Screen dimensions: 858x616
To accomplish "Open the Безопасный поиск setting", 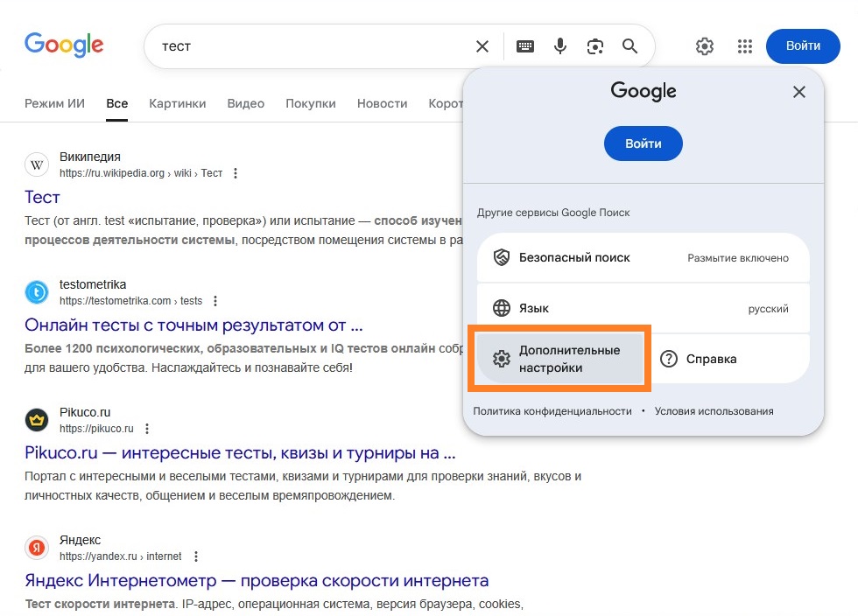I will pyautogui.click(x=643, y=258).
